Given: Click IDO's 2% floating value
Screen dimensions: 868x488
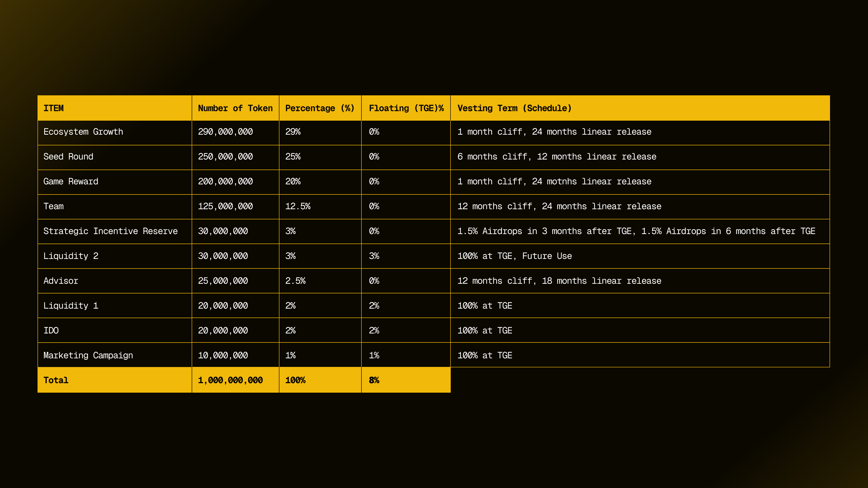Looking at the screenshot, I should pos(374,330).
